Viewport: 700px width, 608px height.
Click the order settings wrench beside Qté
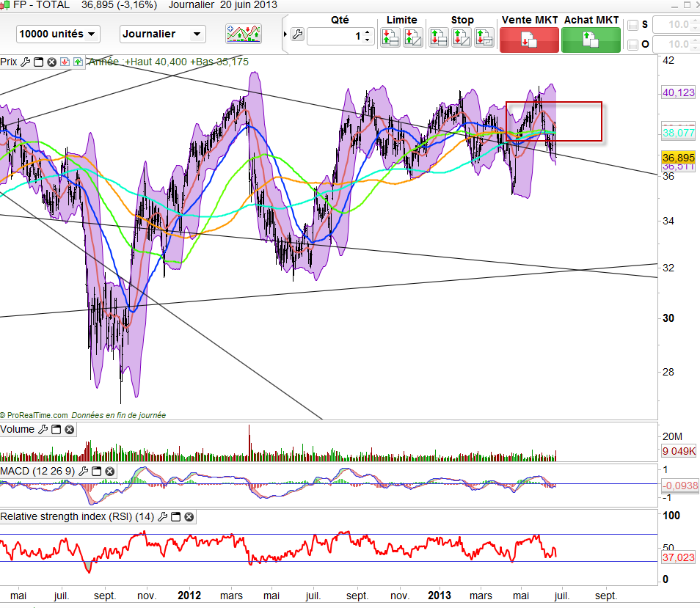click(297, 34)
